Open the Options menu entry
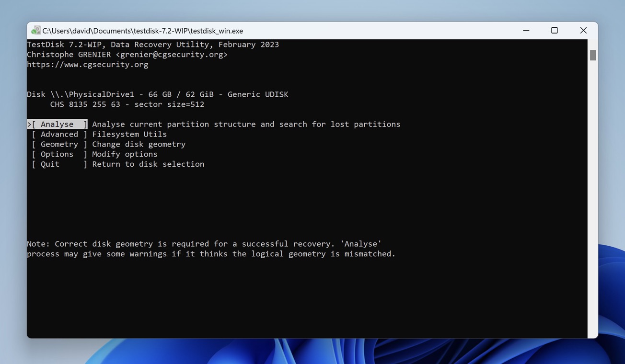 click(x=59, y=154)
